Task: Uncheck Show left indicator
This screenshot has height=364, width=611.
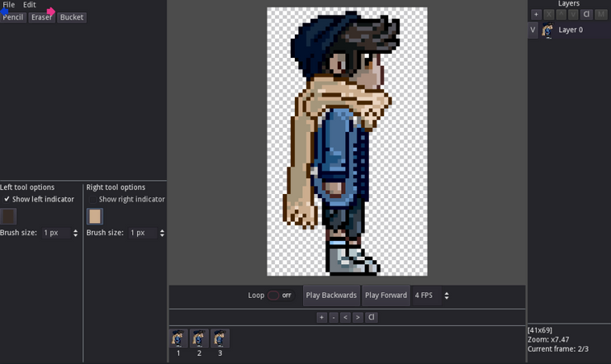Action: tap(7, 199)
